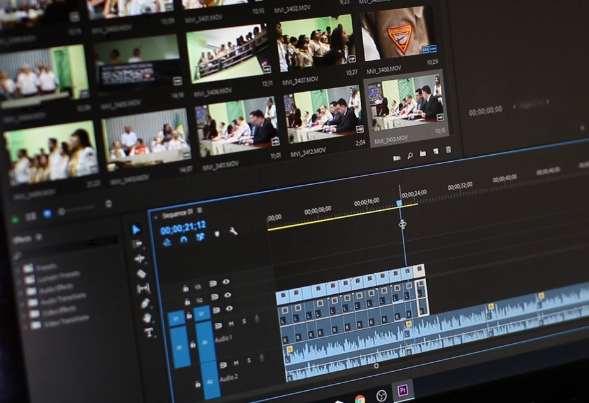Open the Sequence 01 panel menu
The height and width of the screenshot is (403, 589).
(x=200, y=210)
